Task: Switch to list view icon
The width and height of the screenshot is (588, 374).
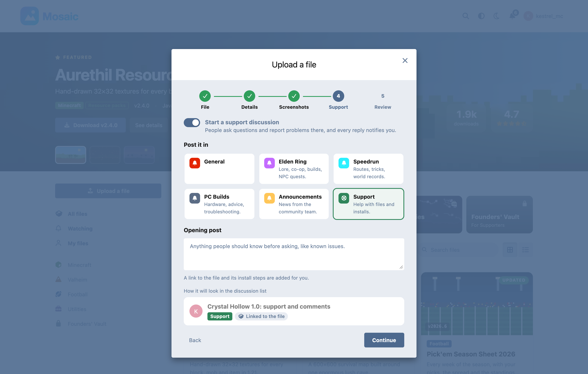Action: coord(526,250)
